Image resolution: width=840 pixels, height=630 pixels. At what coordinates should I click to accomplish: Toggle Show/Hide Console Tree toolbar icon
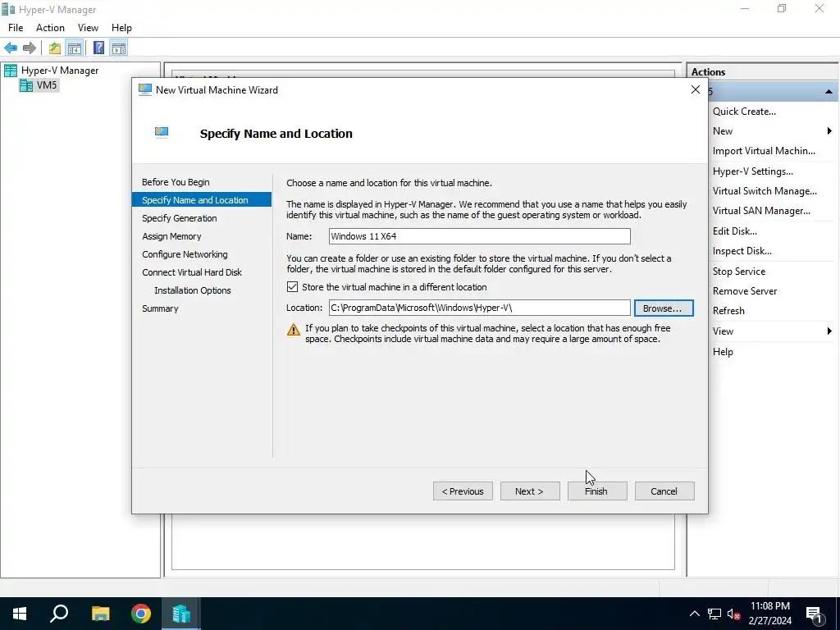(75, 48)
